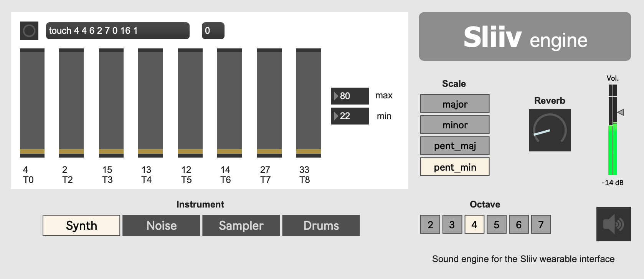Select the minor scale
The image size is (644, 279).
click(x=455, y=125)
